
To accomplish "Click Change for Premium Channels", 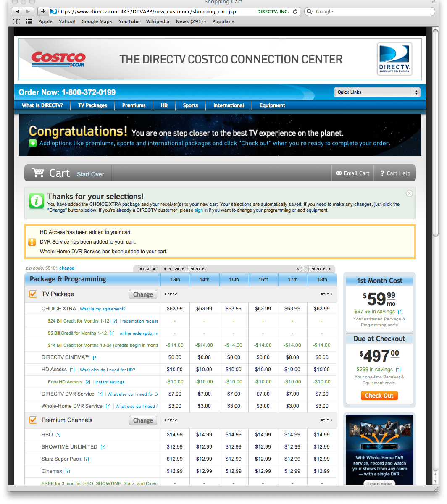I will [143, 420].
